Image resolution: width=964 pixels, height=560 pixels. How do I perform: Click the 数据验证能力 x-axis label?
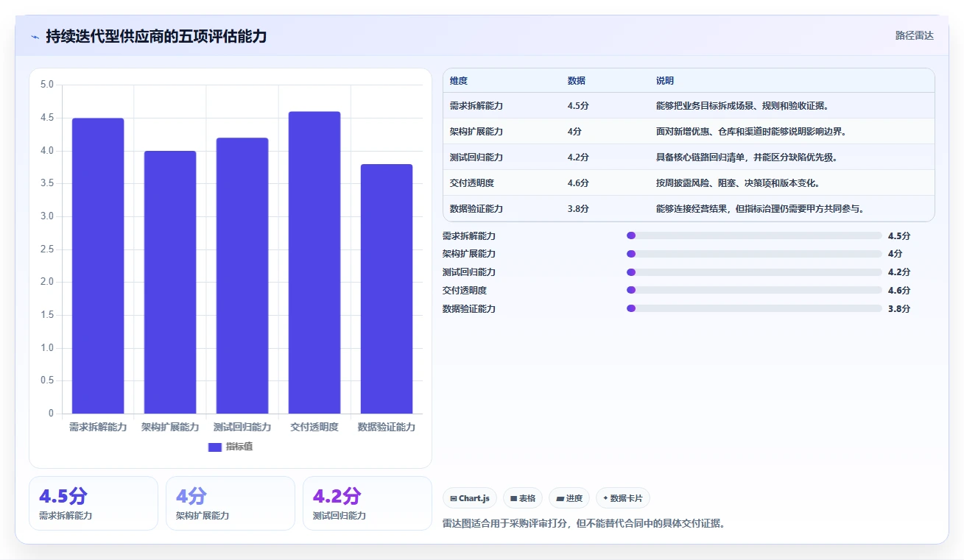[x=387, y=427]
